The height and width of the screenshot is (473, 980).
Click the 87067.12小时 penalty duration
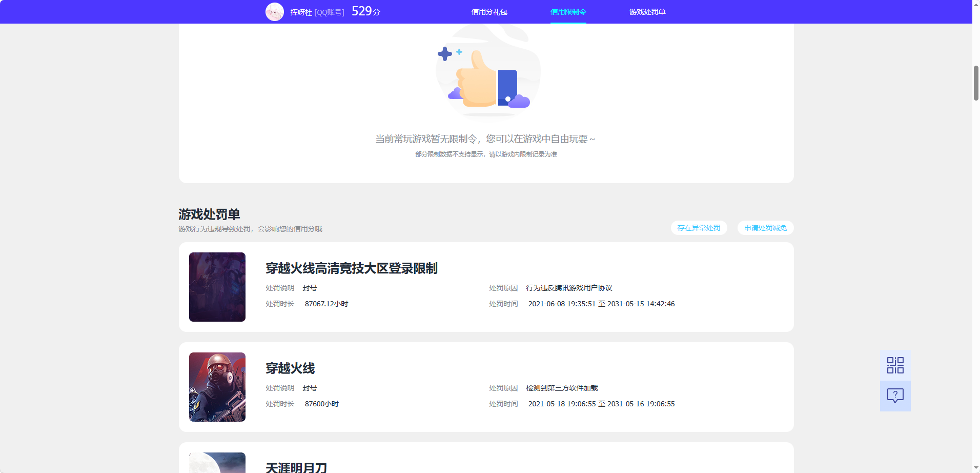(326, 304)
